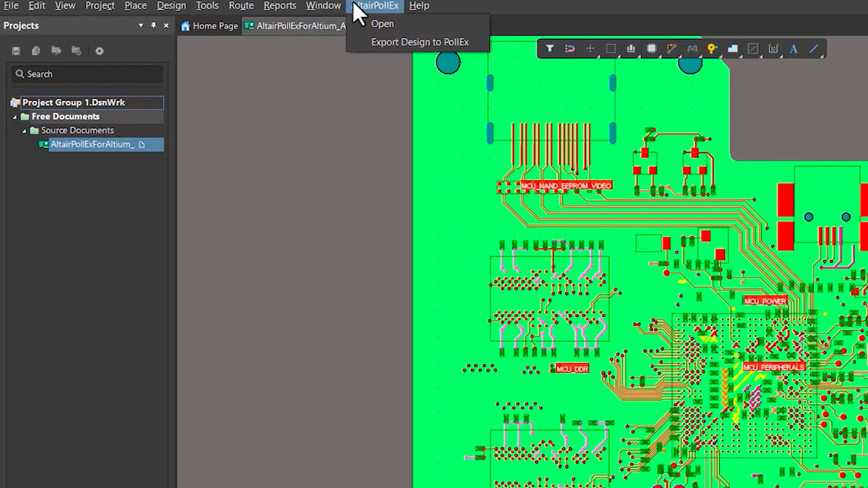868x488 pixels.
Task: Pin the Projects panel
Action: pyautogui.click(x=153, y=26)
